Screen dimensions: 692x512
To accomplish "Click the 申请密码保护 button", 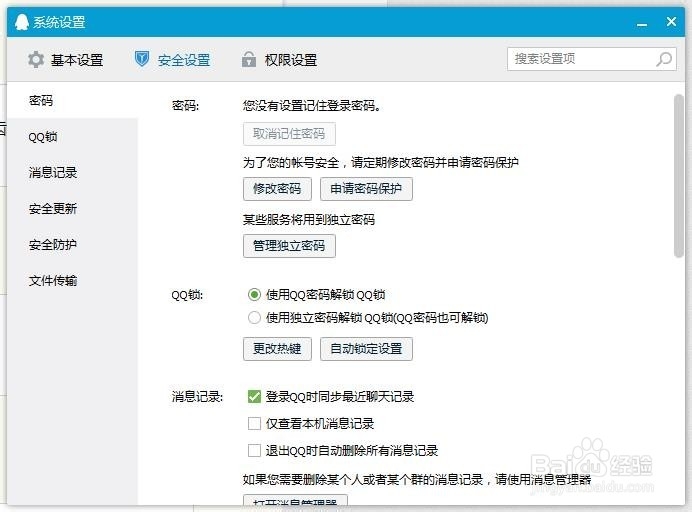I will [x=366, y=189].
